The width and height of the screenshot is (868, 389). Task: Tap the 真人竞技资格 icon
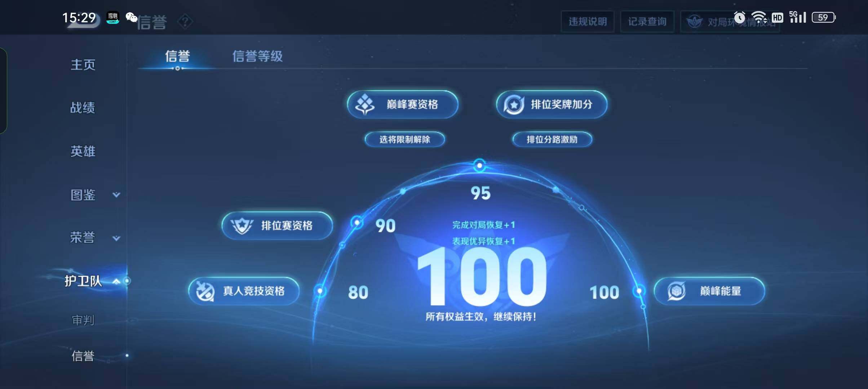coord(205,291)
